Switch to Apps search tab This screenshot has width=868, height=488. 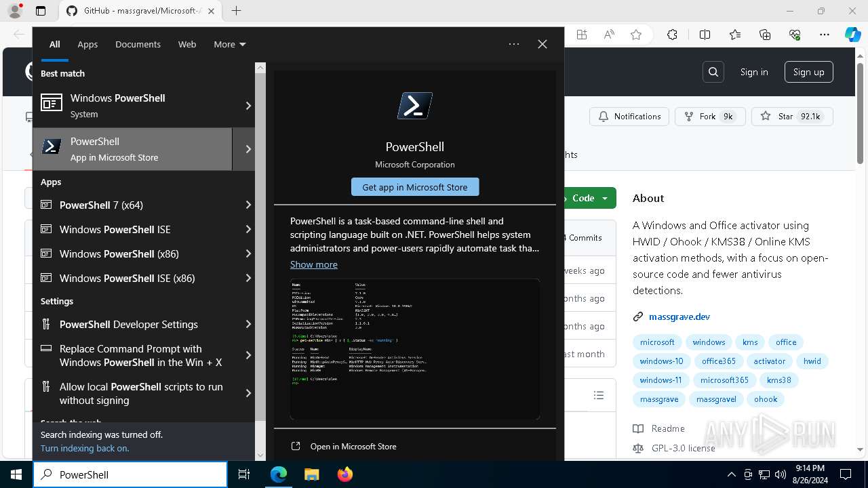(x=87, y=44)
